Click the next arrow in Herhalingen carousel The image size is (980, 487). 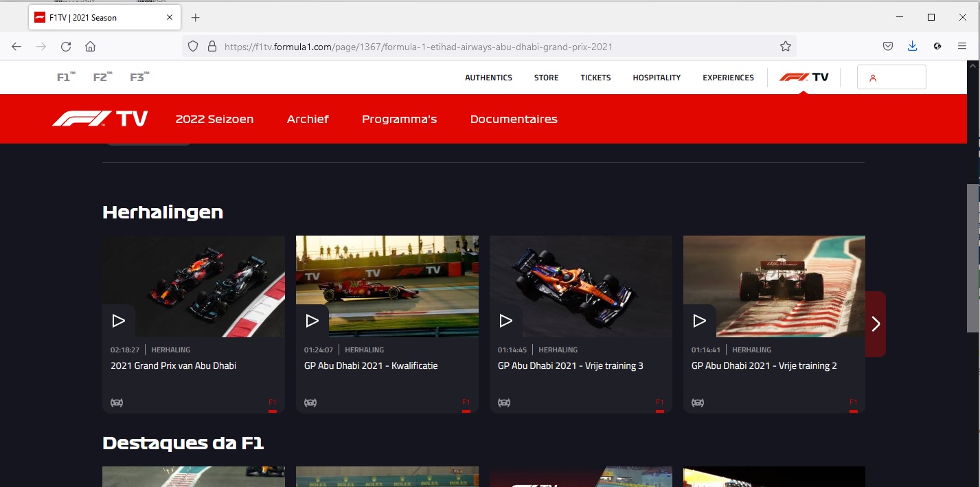[876, 324]
